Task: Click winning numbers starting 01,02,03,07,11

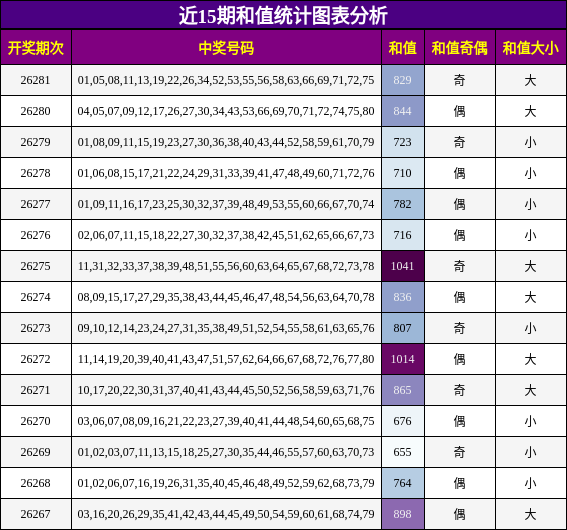Action: [x=226, y=452]
